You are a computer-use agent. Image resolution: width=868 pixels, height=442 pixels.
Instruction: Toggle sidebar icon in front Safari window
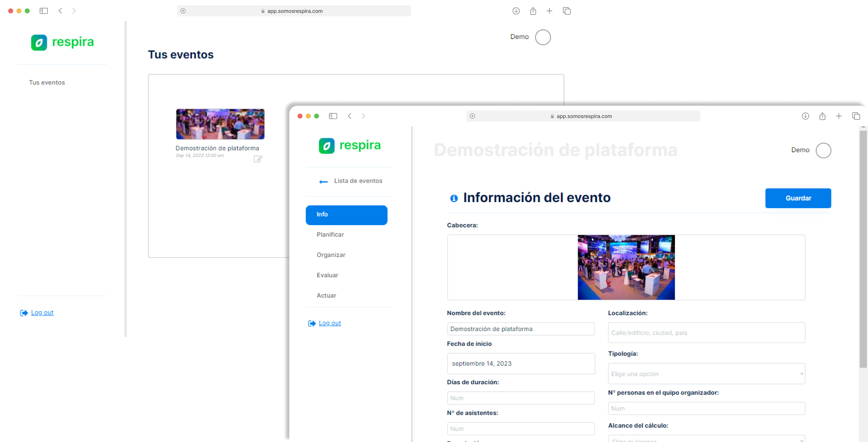click(x=333, y=116)
